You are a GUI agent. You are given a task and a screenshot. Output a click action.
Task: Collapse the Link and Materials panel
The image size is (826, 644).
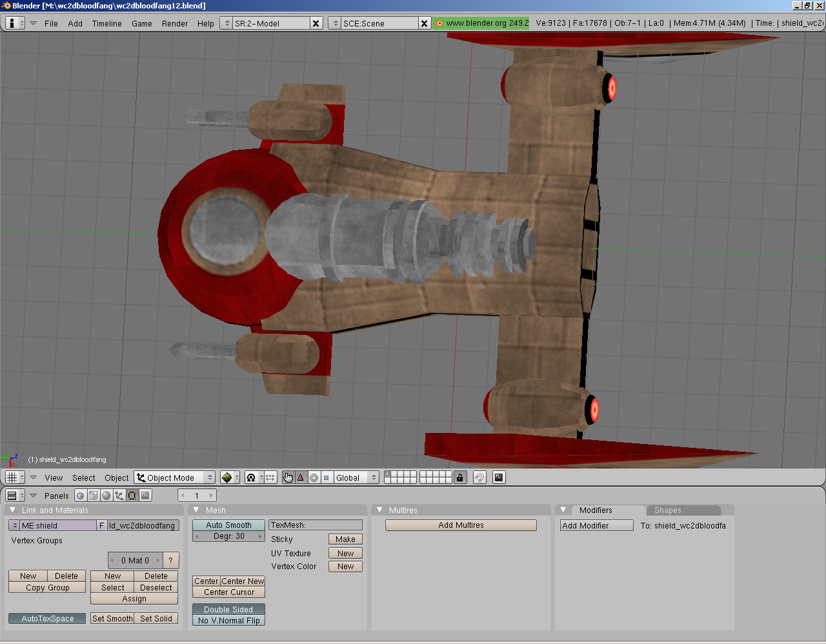(x=12, y=510)
